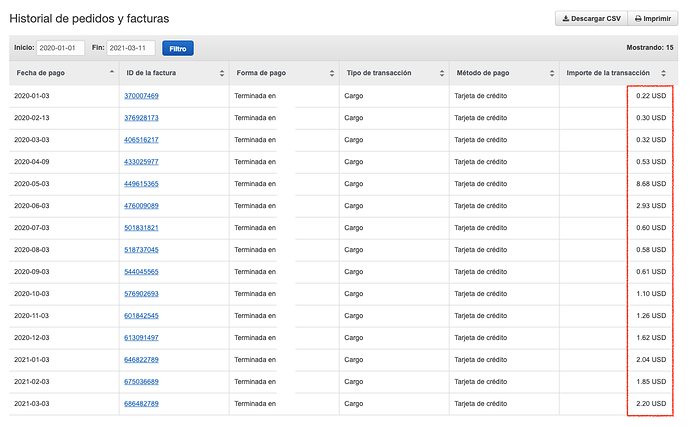Viewport: 690px width, 427px height.
Task: Sort by Importe de la transacción arrows
Action: click(663, 74)
